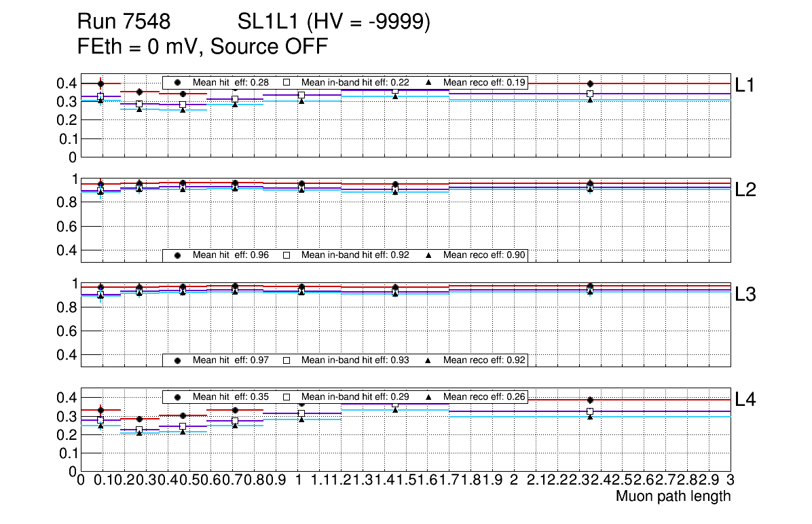Click the L4 panel label on the right

coord(745,400)
